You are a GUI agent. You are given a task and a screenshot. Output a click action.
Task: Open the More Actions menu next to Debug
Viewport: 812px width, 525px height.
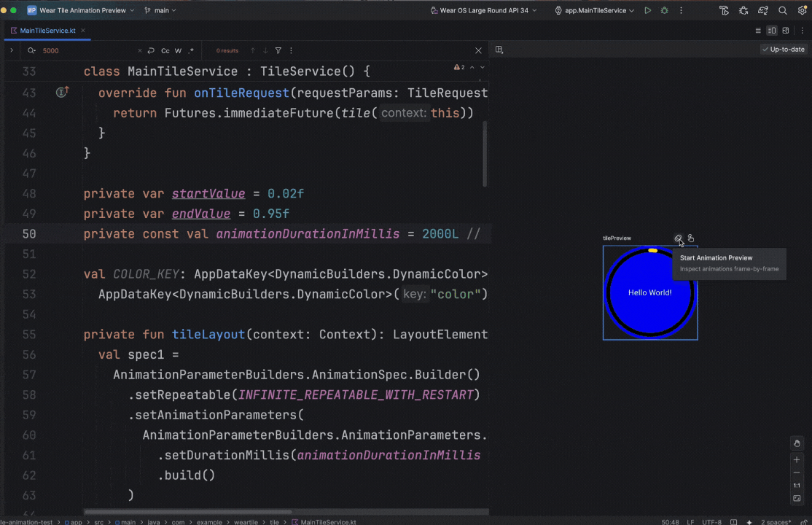click(x=681, y=10)
